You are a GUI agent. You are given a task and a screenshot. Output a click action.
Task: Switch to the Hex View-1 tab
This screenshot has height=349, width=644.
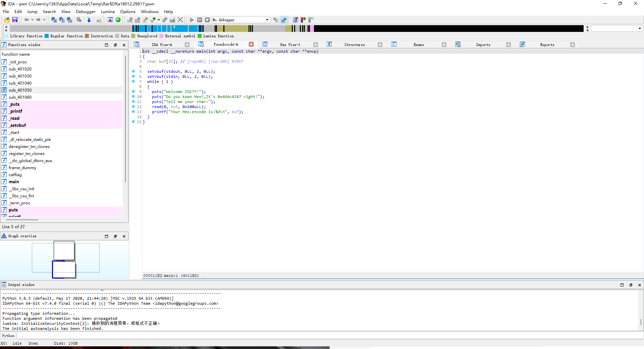point(290,45)
